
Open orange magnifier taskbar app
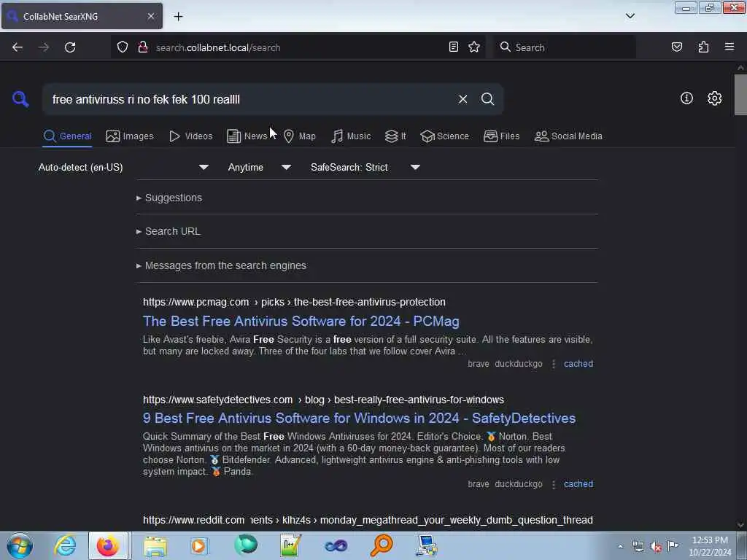(381, 545)
